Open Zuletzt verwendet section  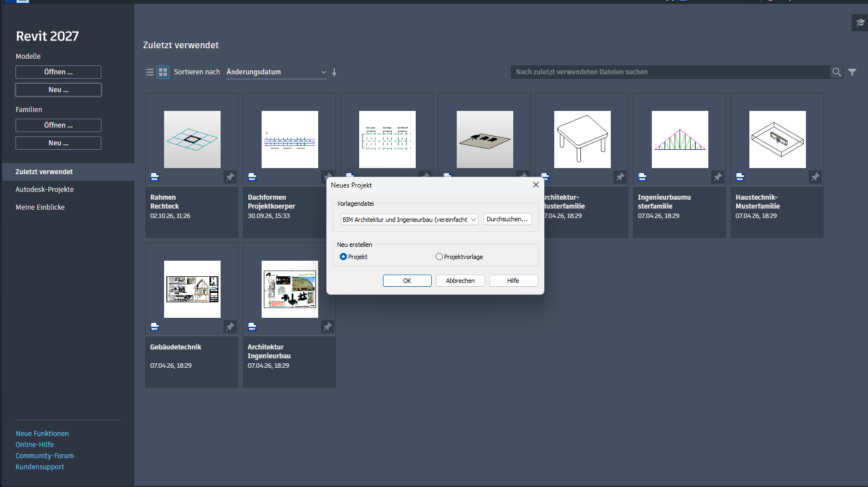[x=68, y=172]
